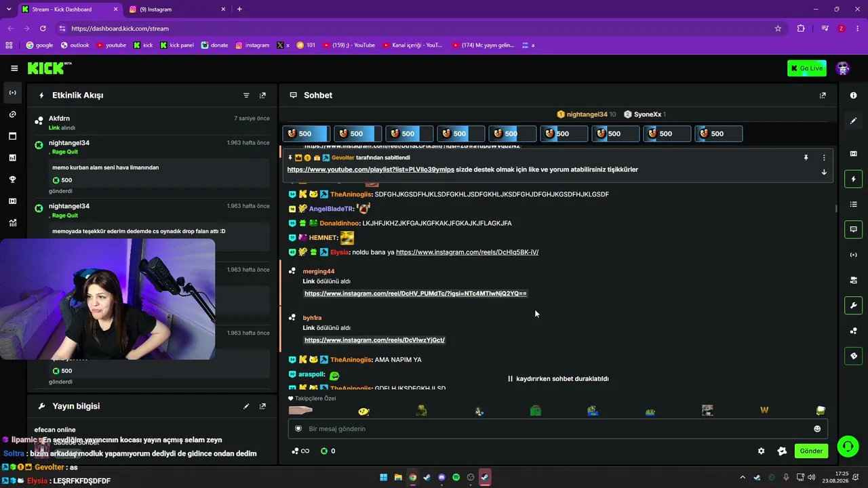Toggle the chat widget button in right sidebar
The image size is (868, 488).
click(853, 229)
